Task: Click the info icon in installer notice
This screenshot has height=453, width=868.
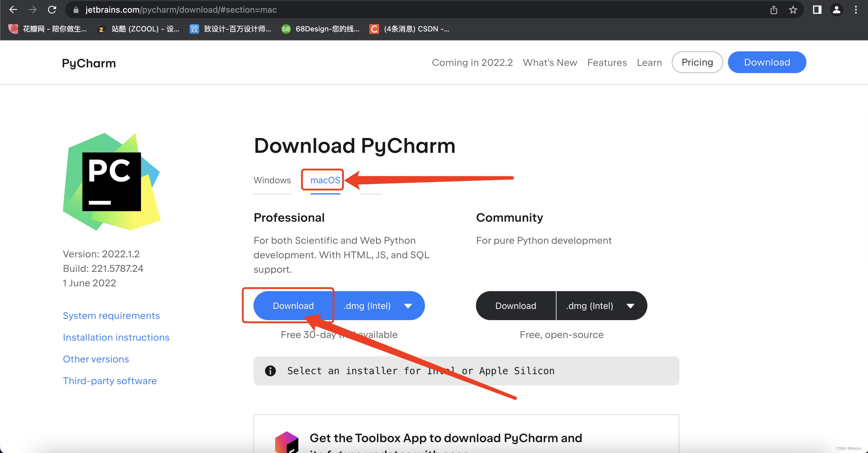Action: [x=270, y=371]
